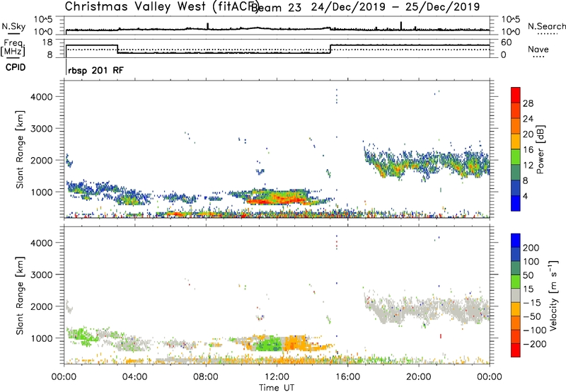Image resolution: width=566 pixels, height=392 pixels.
Task: Click the gray -15 to 15 velocity color segment
Action: click(x=516, y=295)
